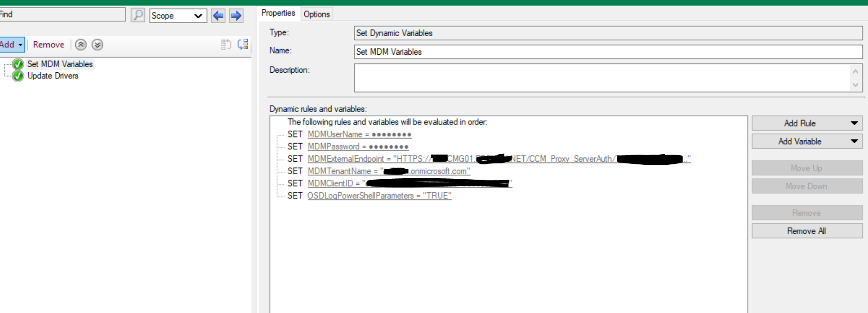Open the MDMExternalEndpoint variable link
The height and width of the screenshot is (313, 868).
(x=499, y=159)
